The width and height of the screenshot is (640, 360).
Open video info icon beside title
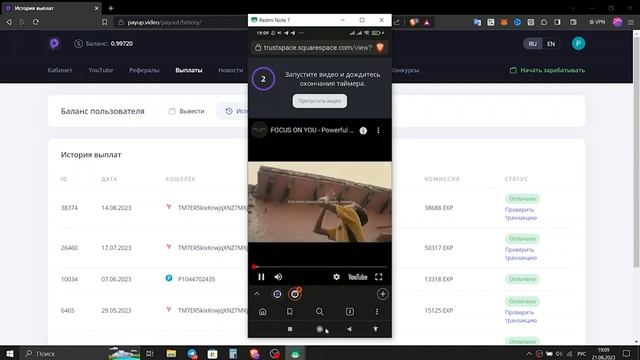(363, 131)
